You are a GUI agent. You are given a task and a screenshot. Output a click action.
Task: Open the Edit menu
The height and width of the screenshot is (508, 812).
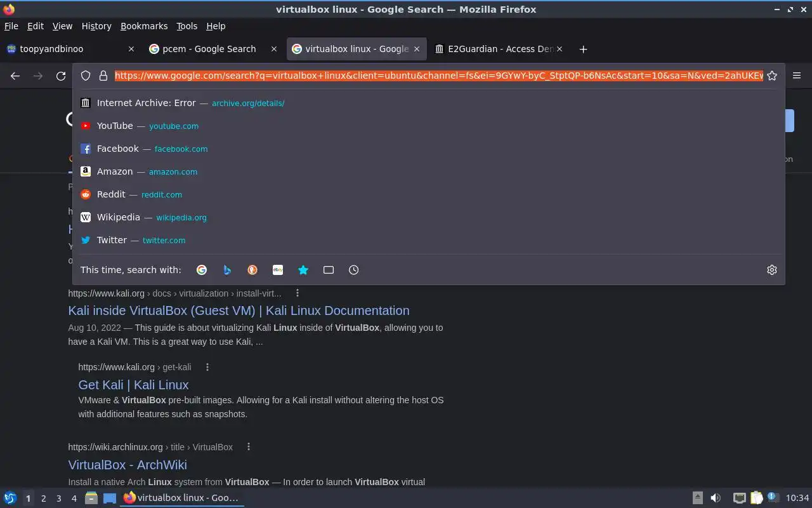click(x=36, y=26)
